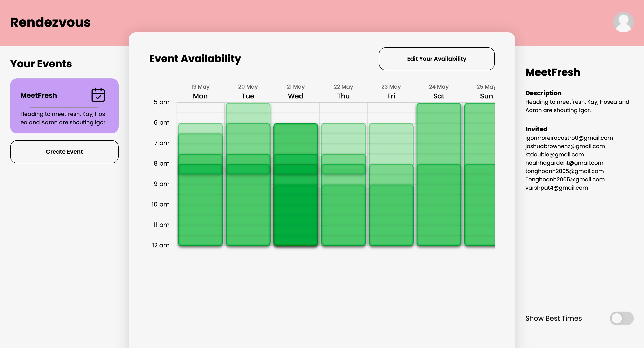Click invited email ktdouble@gmail.com
Image resolution: width=644 pixels, height=348 pixels.
(554, 154)
